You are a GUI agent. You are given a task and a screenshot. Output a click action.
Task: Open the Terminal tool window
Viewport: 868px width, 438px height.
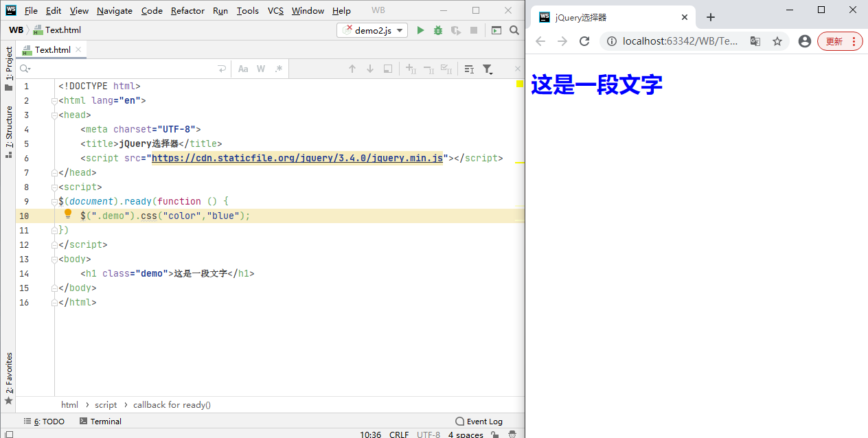click(x=100, y=422)
